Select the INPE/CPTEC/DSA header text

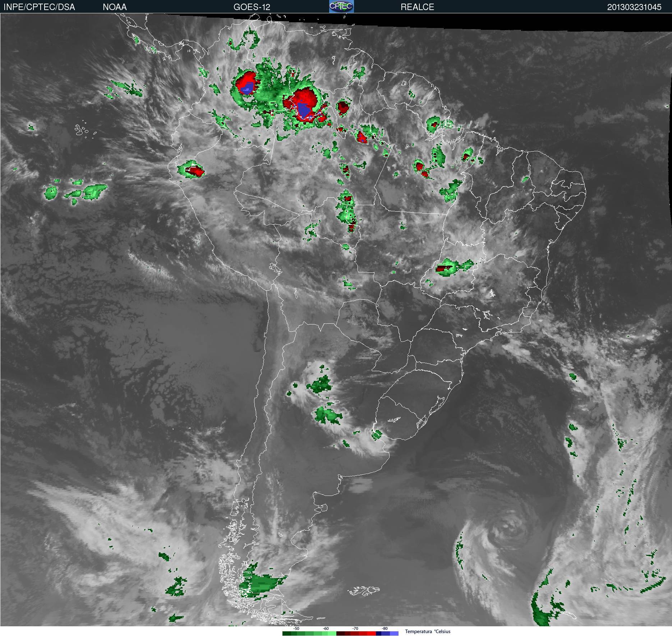(x=39, y=7)
